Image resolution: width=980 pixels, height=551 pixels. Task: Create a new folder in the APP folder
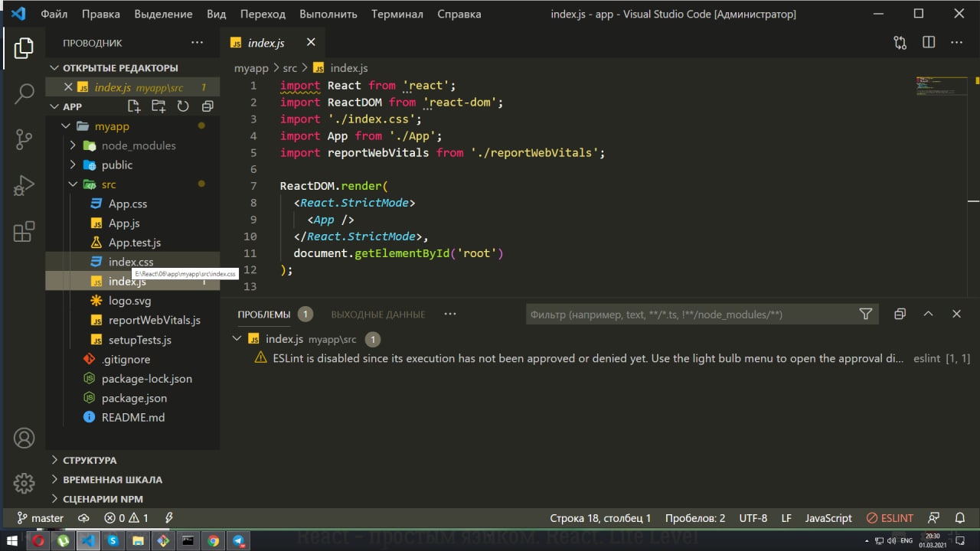point(158,106)
